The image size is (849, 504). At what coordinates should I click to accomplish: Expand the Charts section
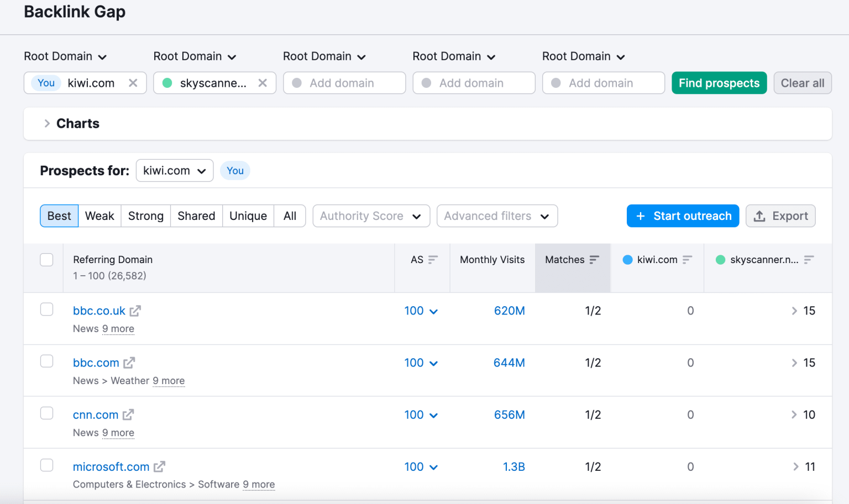[48, 123]
